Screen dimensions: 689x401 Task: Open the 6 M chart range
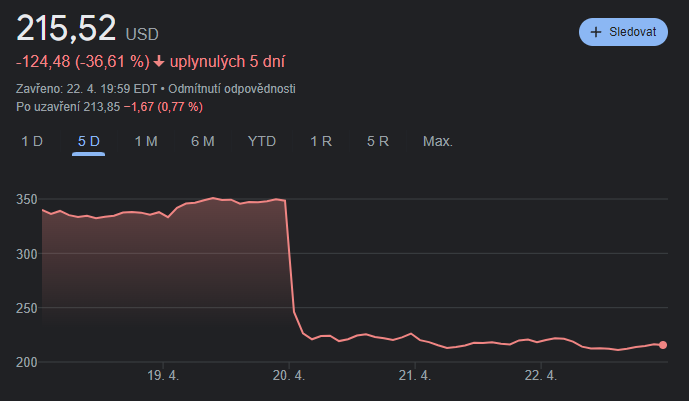[203, 141]
